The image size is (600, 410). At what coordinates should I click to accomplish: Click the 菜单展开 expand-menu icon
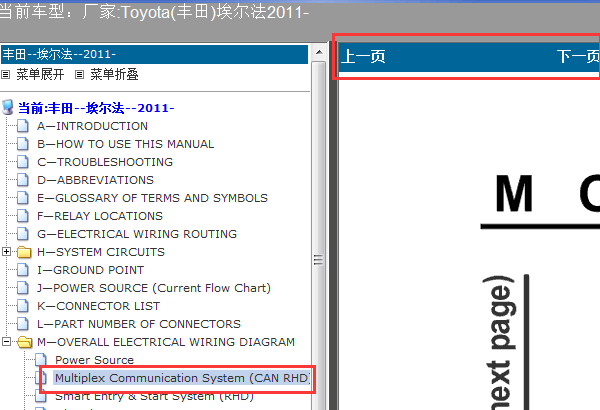(x=5, y=74)
